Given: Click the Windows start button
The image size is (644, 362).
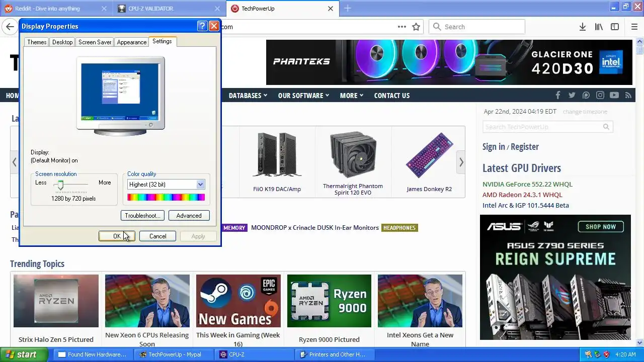Looking at the screenshot, I should coord(24,354).
